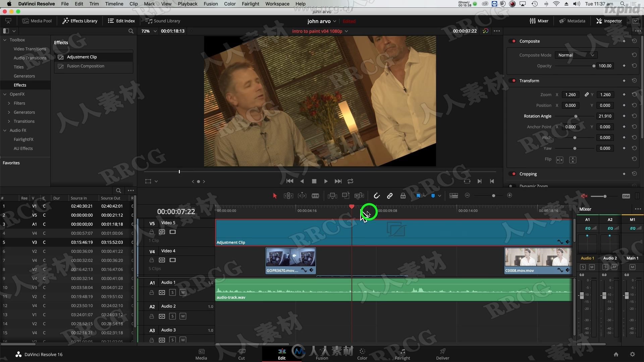Open the Edit Index panel
The width and height of the screenshot is (644, 362).
[x=121, y=21]
